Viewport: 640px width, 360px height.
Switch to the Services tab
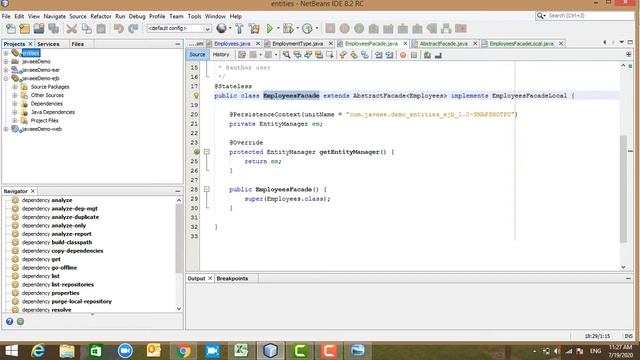pos(48,44)
